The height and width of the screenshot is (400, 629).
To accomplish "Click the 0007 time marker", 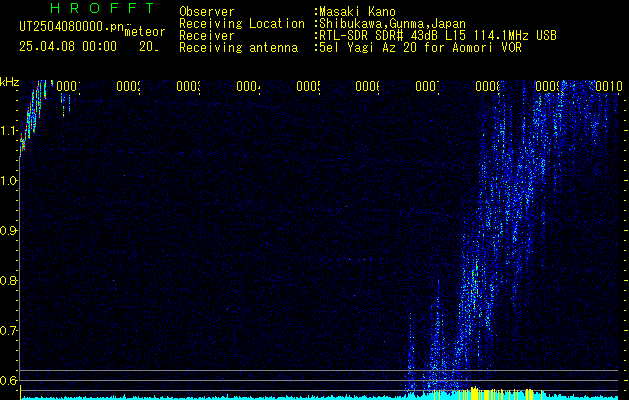I will [x=428, y=86].
